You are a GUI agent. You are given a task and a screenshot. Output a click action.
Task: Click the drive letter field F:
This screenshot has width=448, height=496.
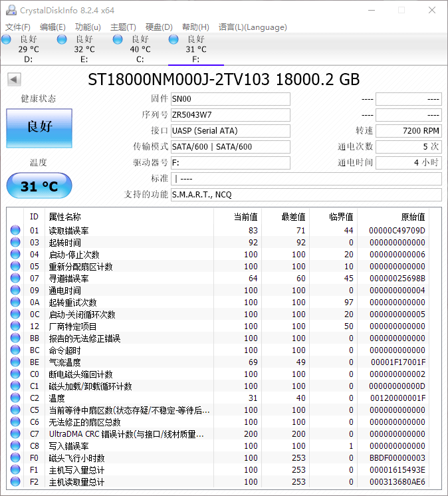231,163
